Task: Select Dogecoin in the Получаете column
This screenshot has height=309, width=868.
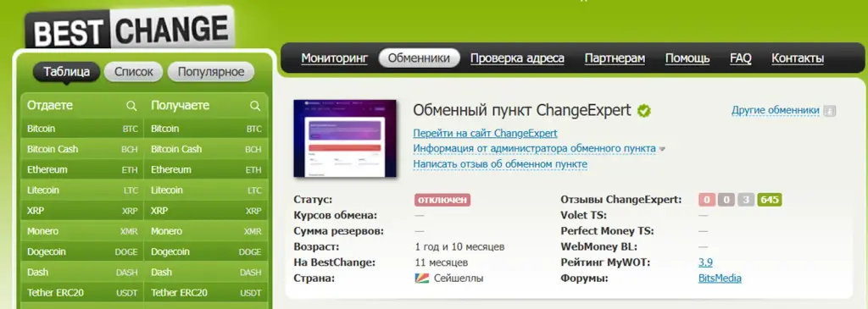Action: click(x=206, y=251)
